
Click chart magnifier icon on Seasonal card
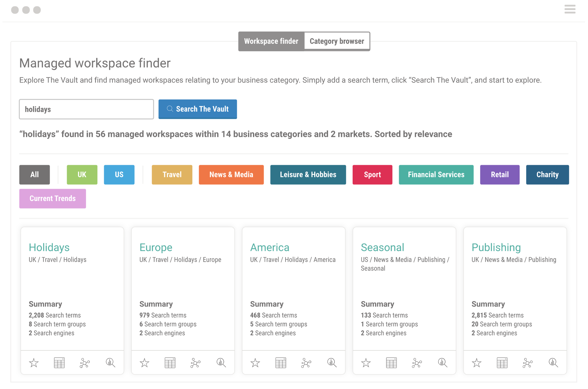pos(442,363)
